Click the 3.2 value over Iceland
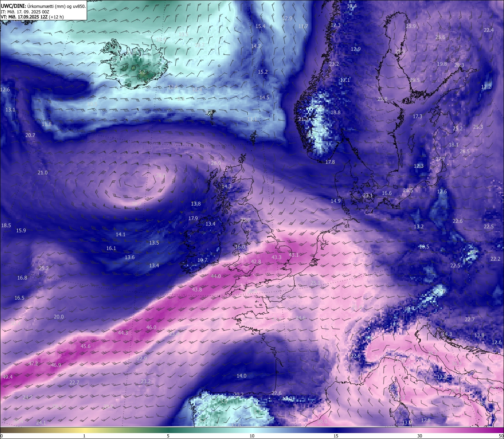 pyautogui.click(x=142, y=72)
